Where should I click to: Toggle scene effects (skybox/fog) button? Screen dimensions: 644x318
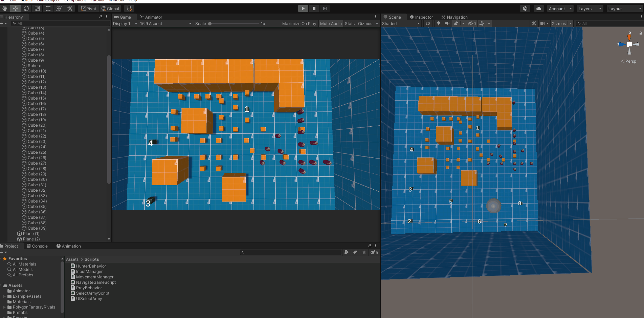456,23
